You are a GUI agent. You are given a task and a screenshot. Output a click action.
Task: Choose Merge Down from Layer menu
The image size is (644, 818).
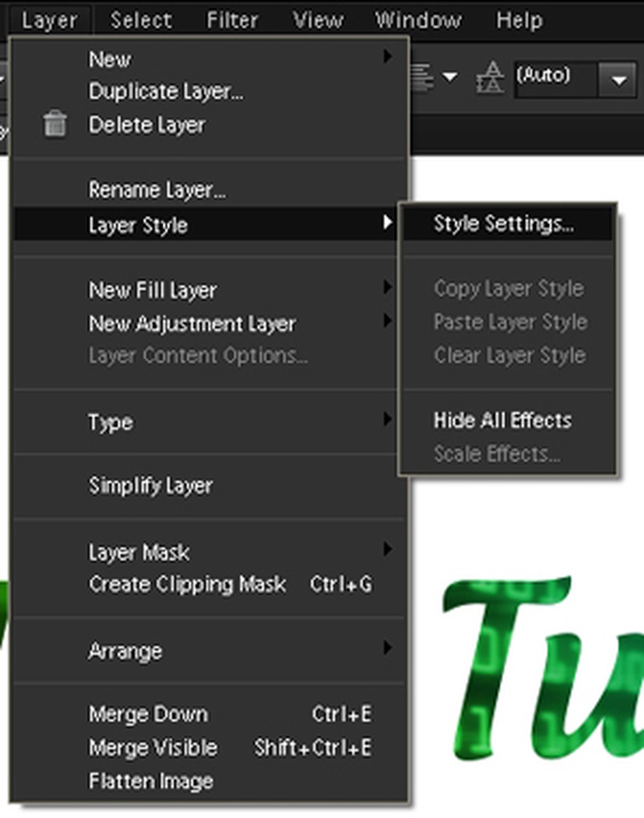[x=148, y=713]
